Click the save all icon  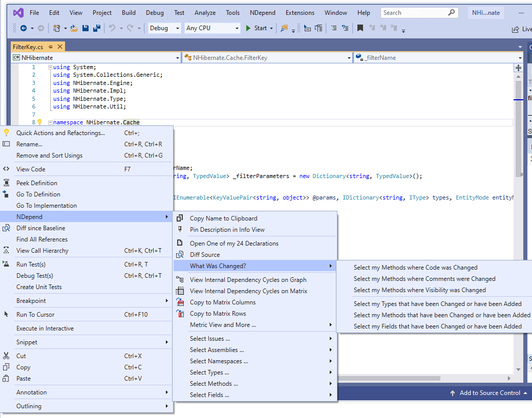pos(96,28)
